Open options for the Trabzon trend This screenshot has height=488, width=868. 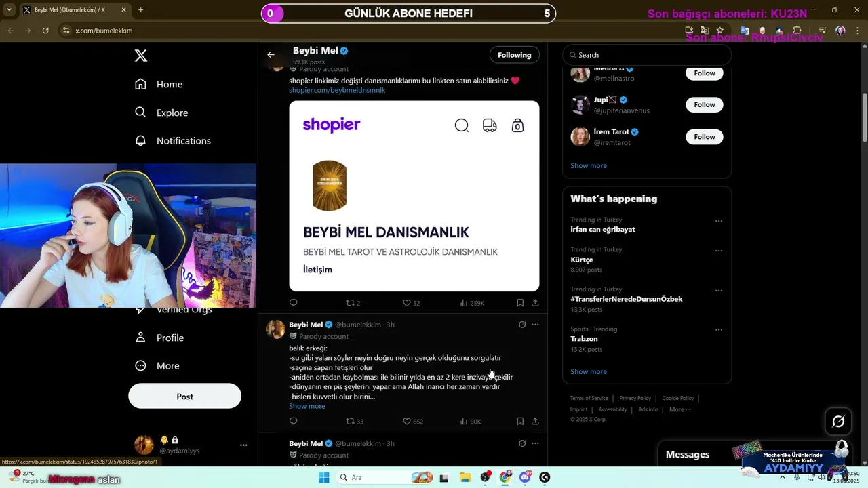point(719,330)
